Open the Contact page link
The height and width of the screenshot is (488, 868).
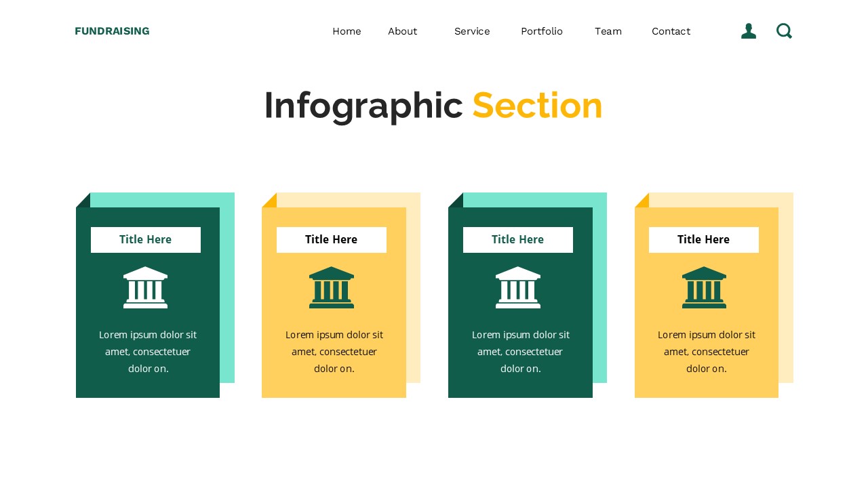tap(671, 31)
